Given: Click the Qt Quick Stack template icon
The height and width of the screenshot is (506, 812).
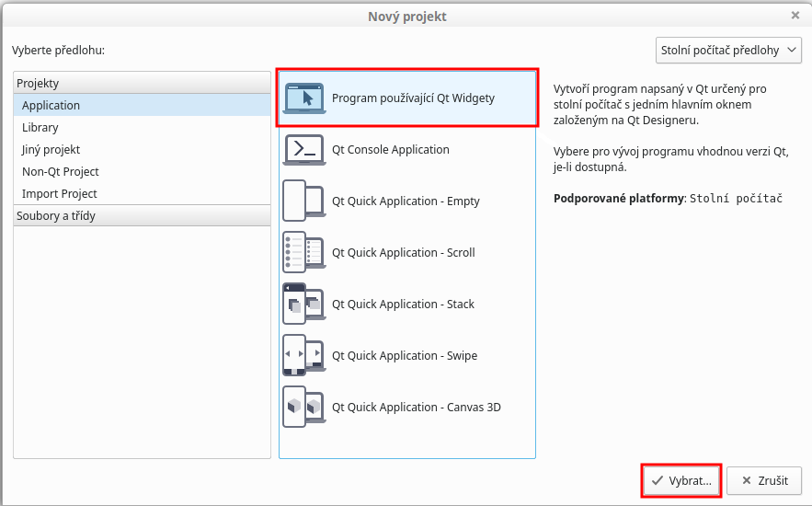Looking at the screenshot, I should [x=303, y=304].
